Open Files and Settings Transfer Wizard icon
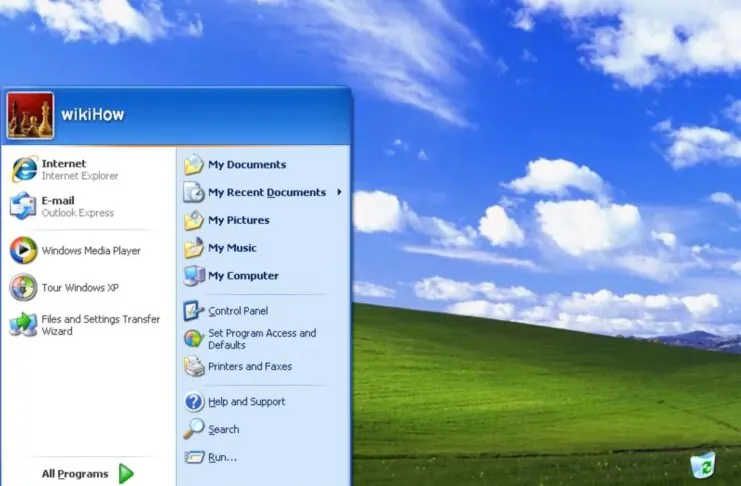The width and height of the screenshot is (741, 486). 23,324
